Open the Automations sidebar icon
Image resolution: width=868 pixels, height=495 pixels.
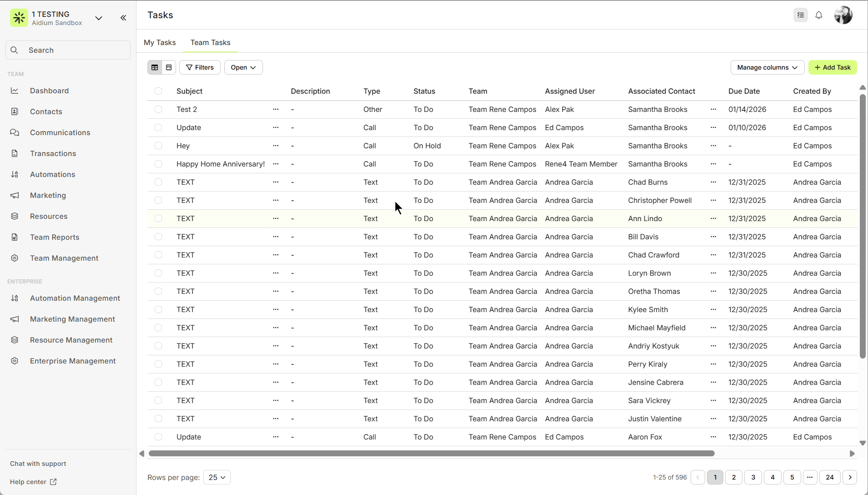pos(15,174)
